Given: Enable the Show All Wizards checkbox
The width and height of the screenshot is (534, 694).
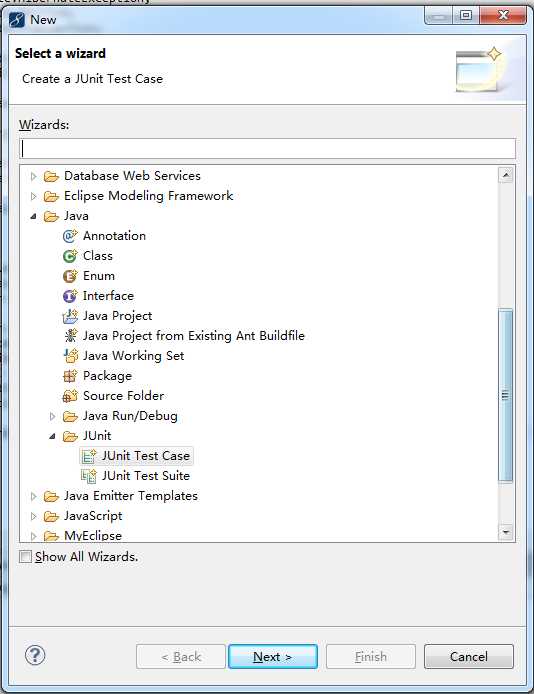Looking at the screenshot, I should (x=26, y=556).
